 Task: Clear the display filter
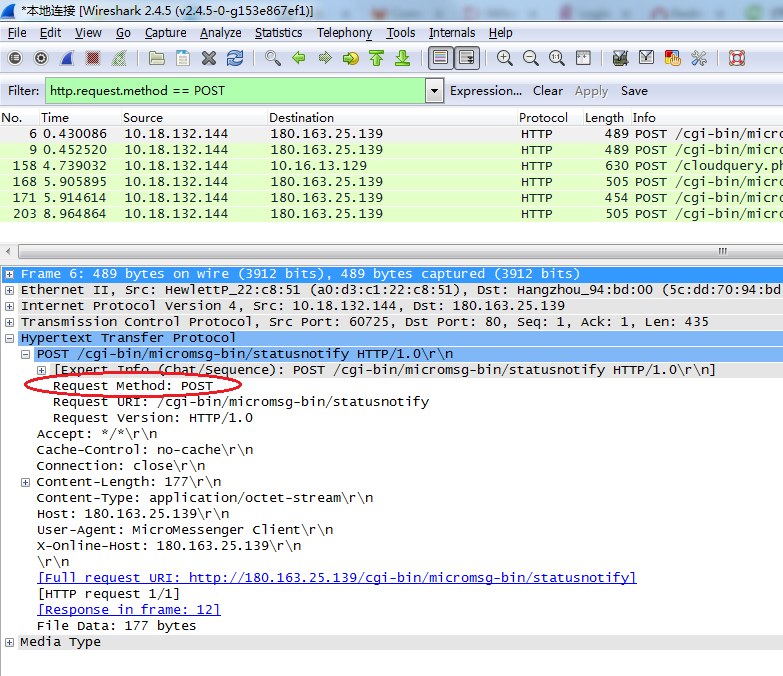(547, 91)
